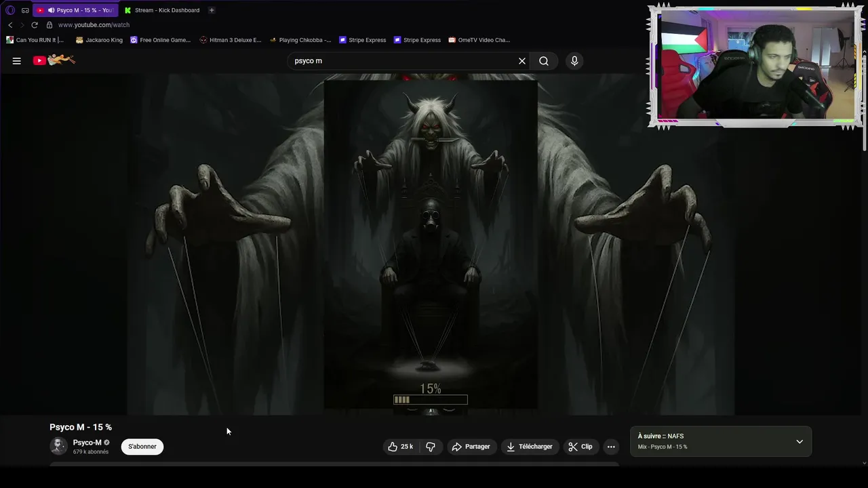Screen dimensions: 868x488
Task: Switch to Psyco M - 15 % tab
Action: coord(75,10)
